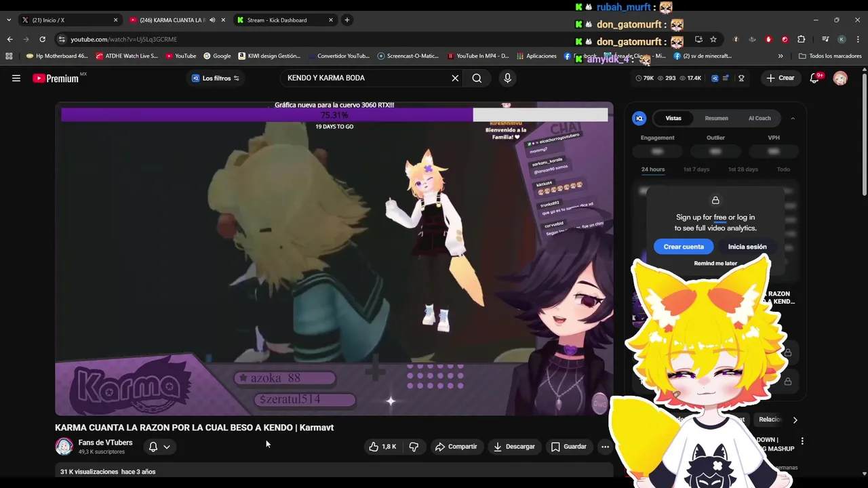This screenshot has height=488, width=868.
Task: Open the Chrome apps grid in the bookmarks bar
Action: pyautogui.click(x=9, y=56)
